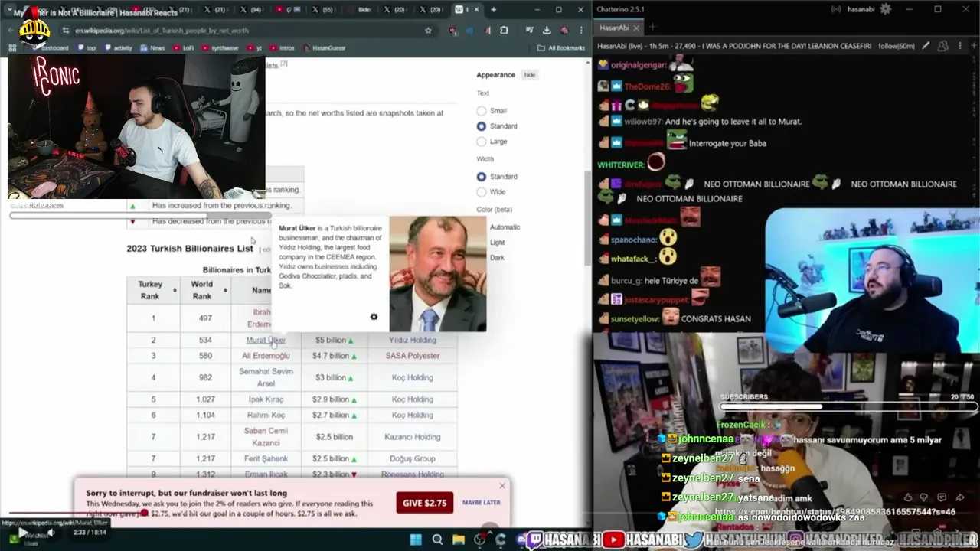The image size is (980, 551).
Task: Click the pencil edit icon in Chatterino header
Action: (926, 46)
